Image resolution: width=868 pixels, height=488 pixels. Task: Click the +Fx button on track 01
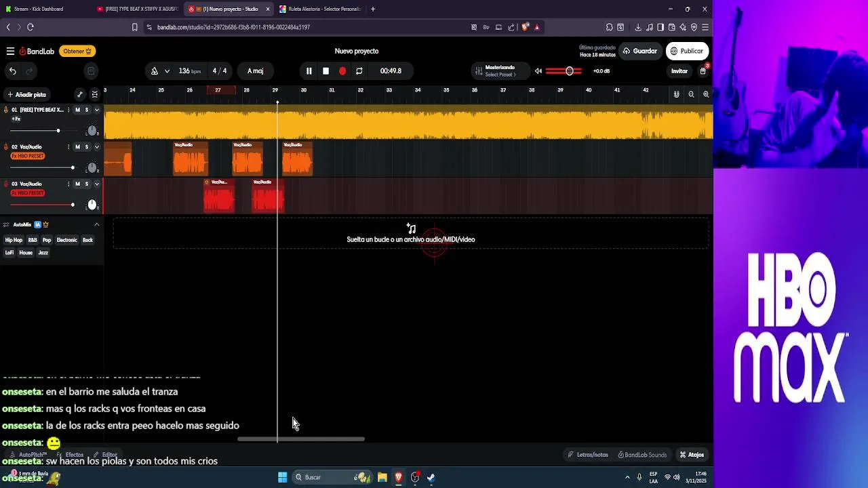click(16, 119)
